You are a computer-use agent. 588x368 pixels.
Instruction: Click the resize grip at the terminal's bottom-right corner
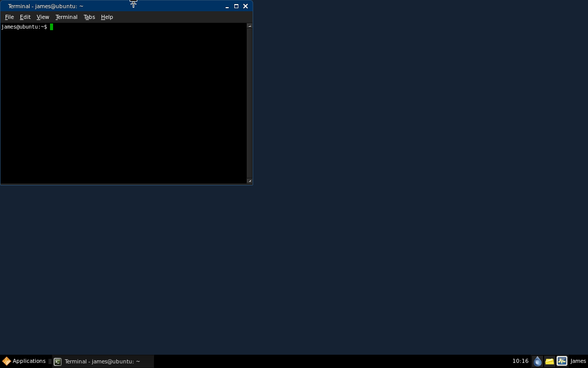(250, 181)
